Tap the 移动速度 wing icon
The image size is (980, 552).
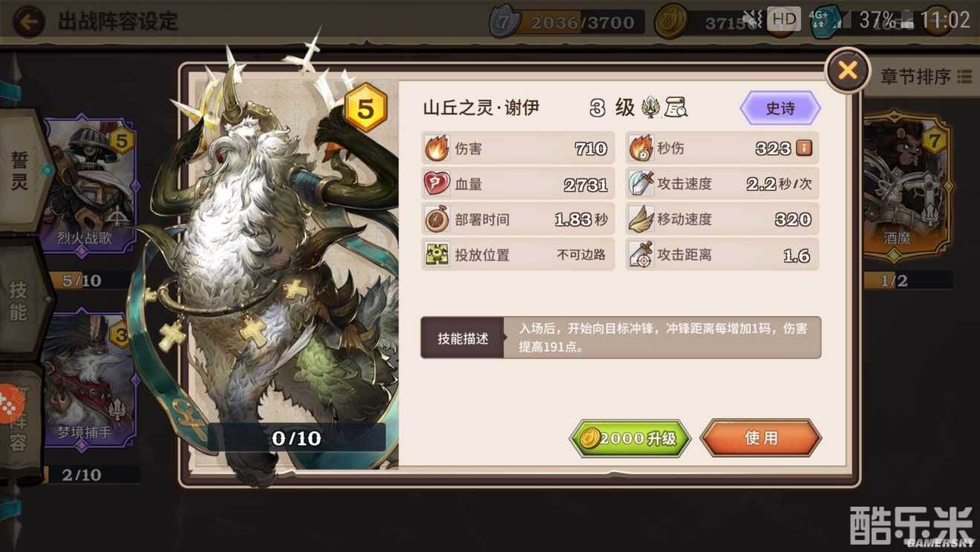(x=641, y=219)
